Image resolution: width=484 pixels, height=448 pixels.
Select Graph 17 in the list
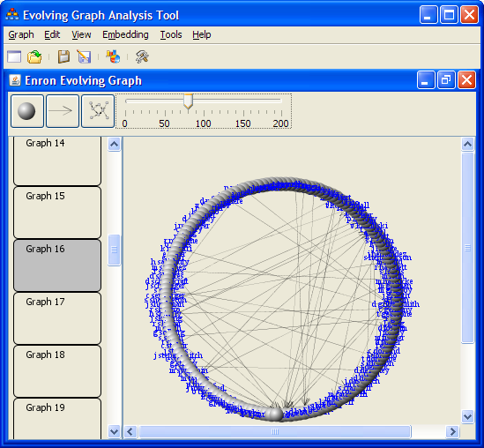(x=57, y=318)
